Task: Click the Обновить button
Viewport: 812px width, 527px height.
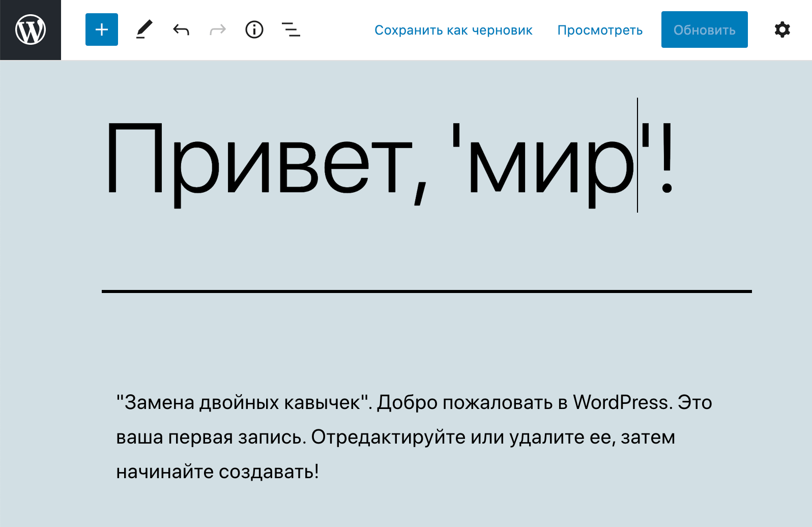Action: tap(705, 30)
